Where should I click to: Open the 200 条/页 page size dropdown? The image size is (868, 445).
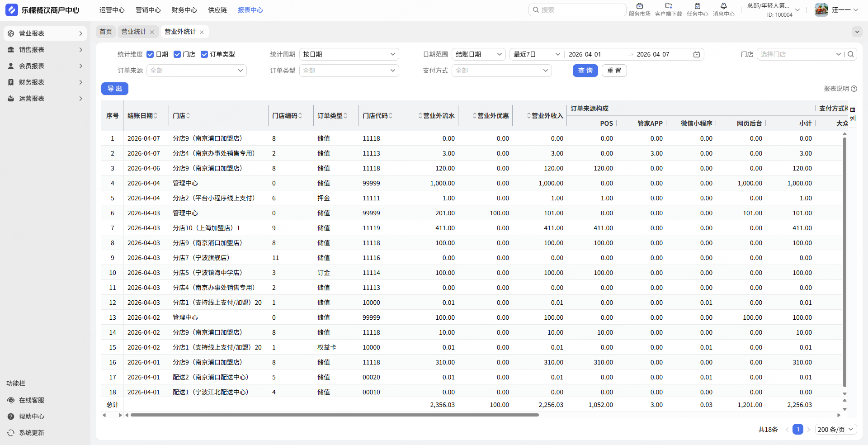click(x=835, y=430)
